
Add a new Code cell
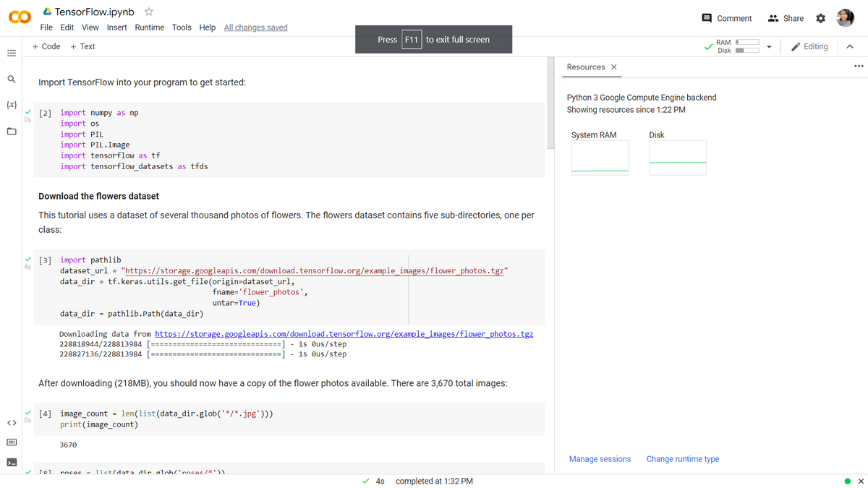pos(46,46)
